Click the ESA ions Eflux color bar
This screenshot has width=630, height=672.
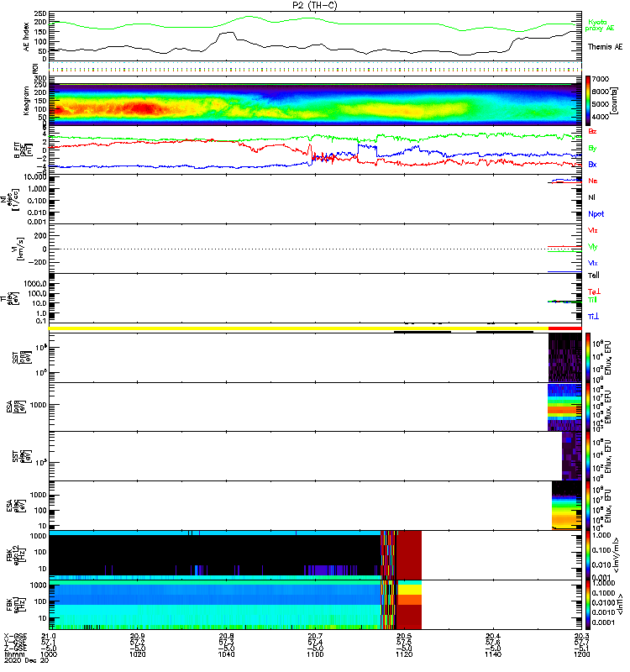(588, 407)
